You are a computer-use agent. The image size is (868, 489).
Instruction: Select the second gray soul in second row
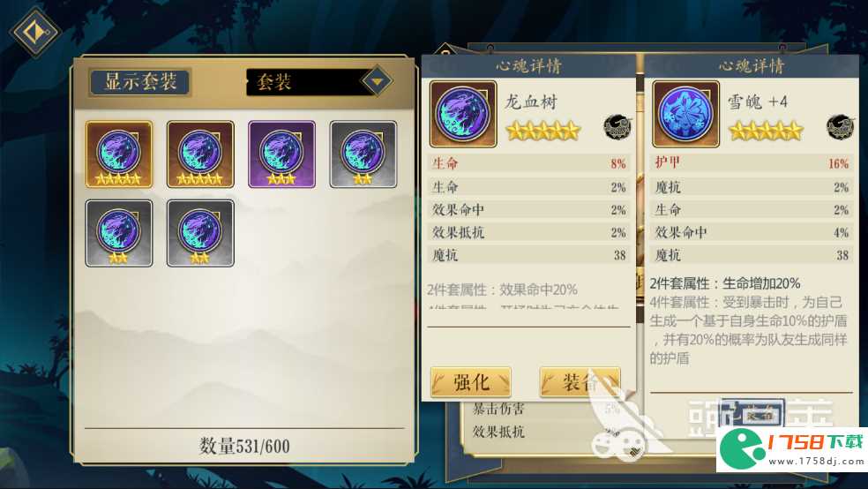tap(200, 233)
